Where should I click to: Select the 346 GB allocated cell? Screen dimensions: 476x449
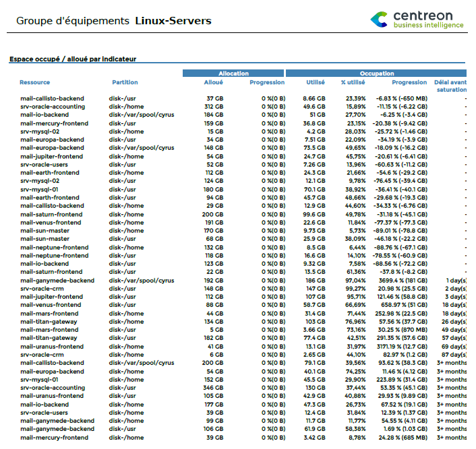213,388
